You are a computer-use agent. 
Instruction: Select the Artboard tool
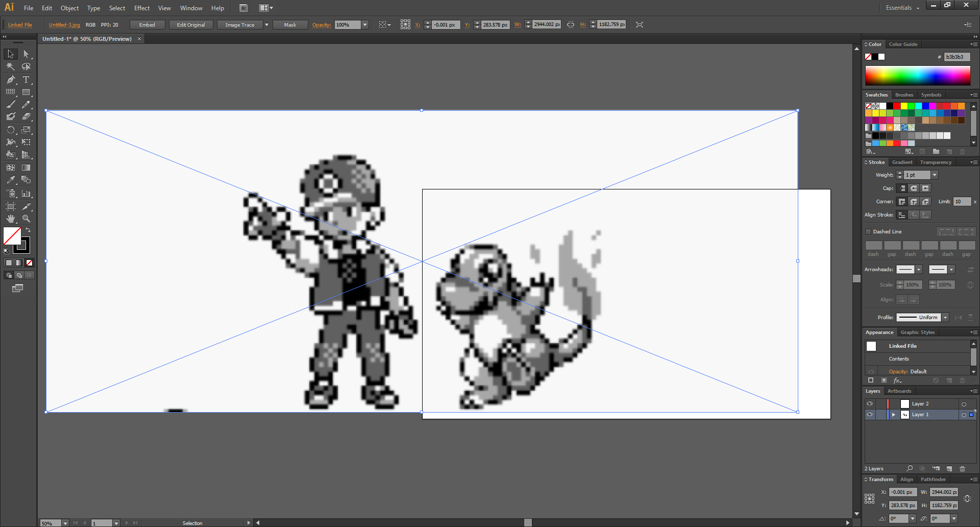(11, 206)
